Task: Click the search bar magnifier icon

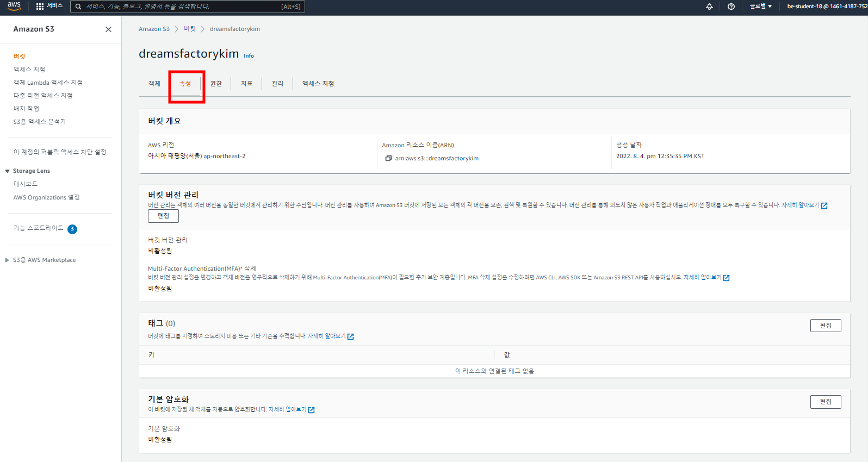Action: point(79,7)
